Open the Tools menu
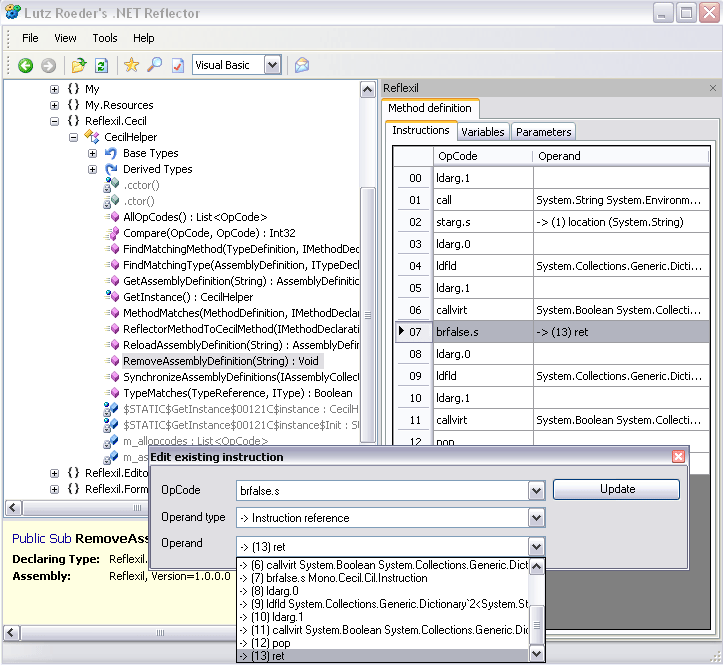The image size is (723, 665). 105,38
